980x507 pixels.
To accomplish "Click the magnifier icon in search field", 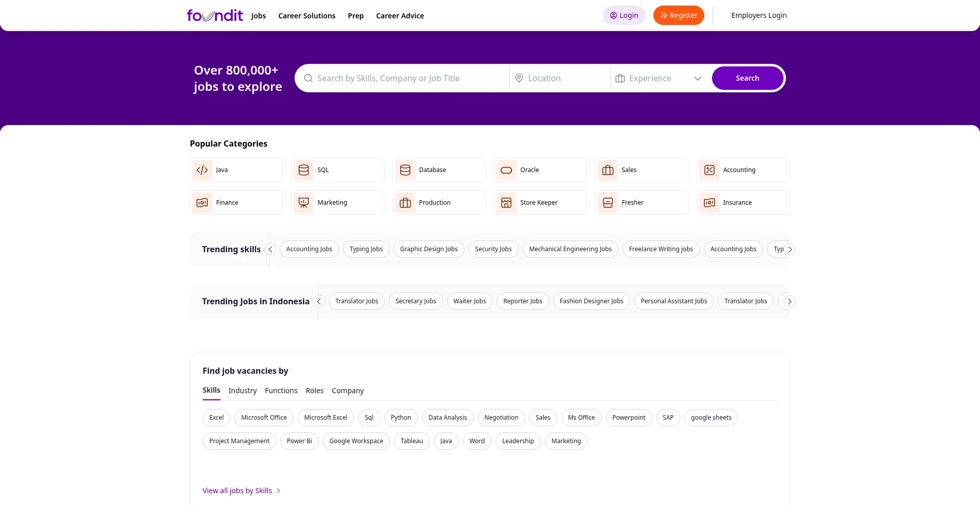I will click(x=308, y=78).
